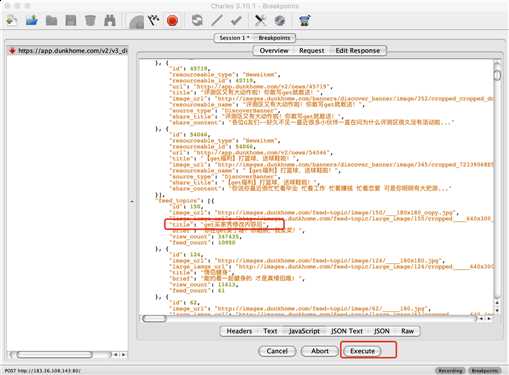Click the Abort button
This screenshot has height=375, width=509.
coord(320,351)
